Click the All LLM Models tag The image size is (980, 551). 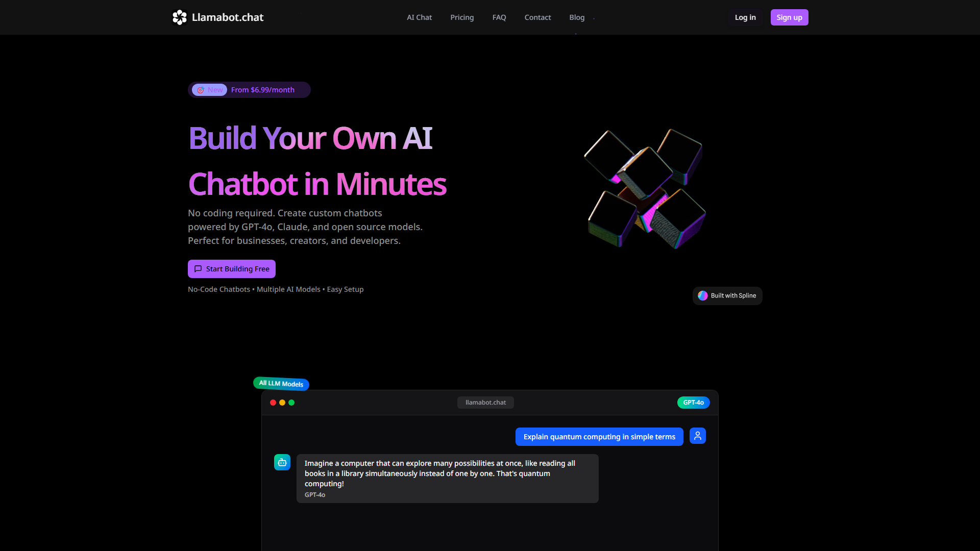(x=281, y=384)
